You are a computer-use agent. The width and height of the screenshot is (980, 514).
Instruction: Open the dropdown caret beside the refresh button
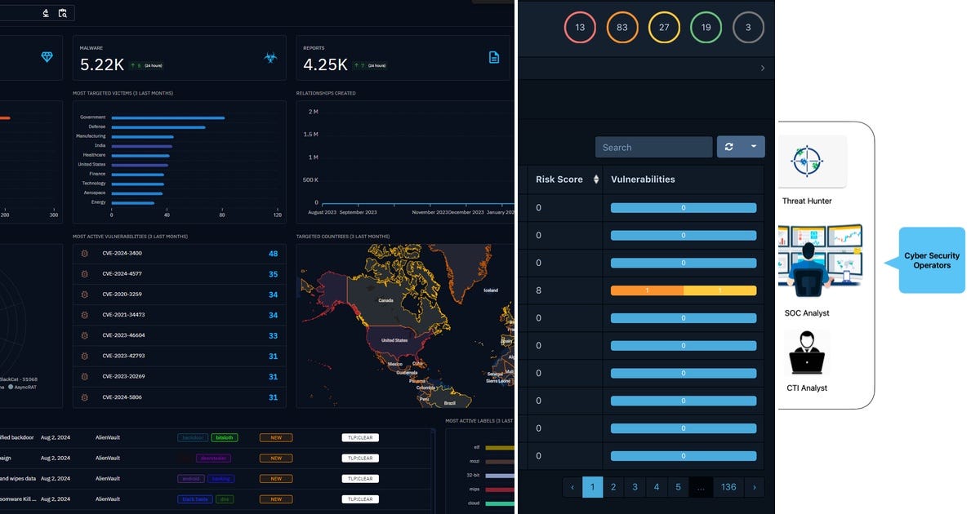coord(753,147)
